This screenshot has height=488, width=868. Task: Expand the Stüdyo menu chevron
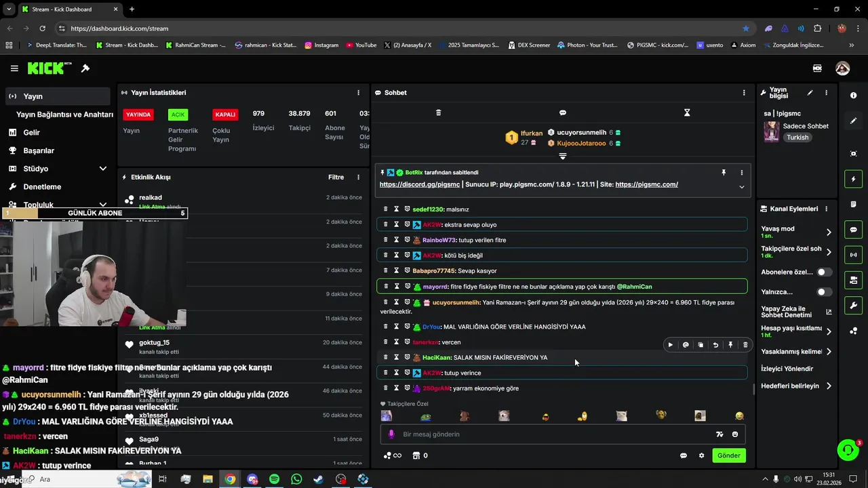102,169
